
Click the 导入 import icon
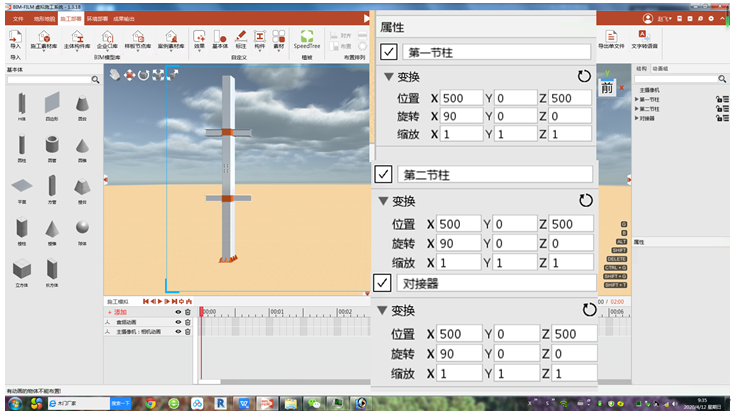point(15,40)
